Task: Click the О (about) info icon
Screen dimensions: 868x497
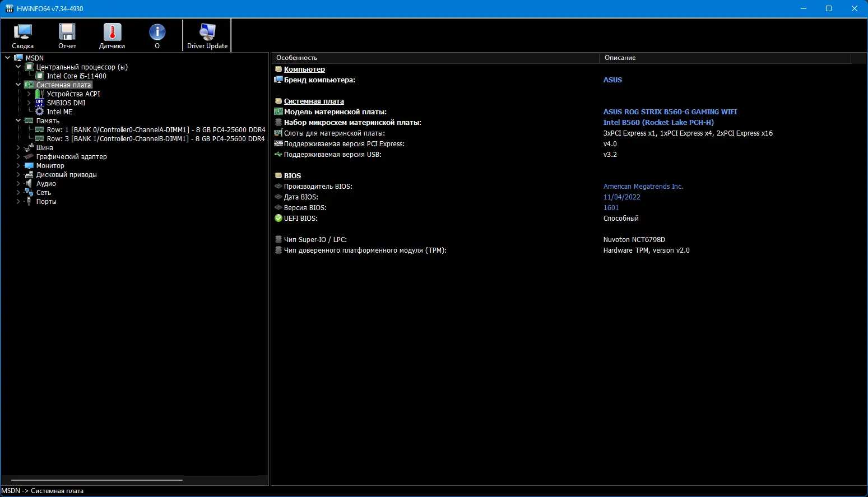Action: (157, 32)
